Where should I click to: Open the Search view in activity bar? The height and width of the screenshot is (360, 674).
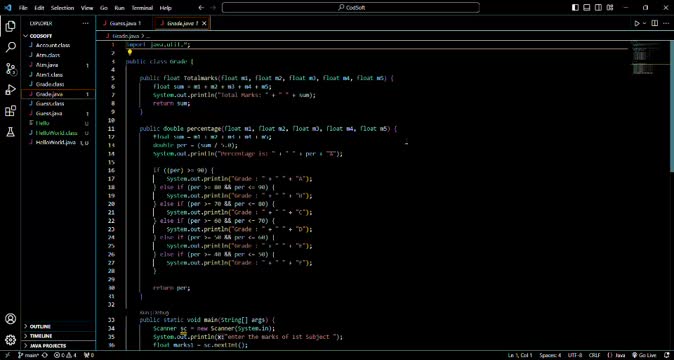click(10, 47)
